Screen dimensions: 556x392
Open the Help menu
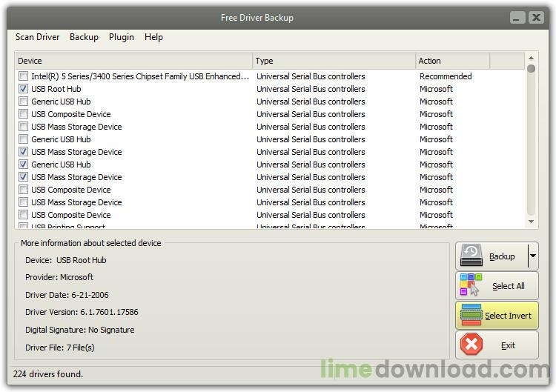pyautogui.click(x=153, y=37)
